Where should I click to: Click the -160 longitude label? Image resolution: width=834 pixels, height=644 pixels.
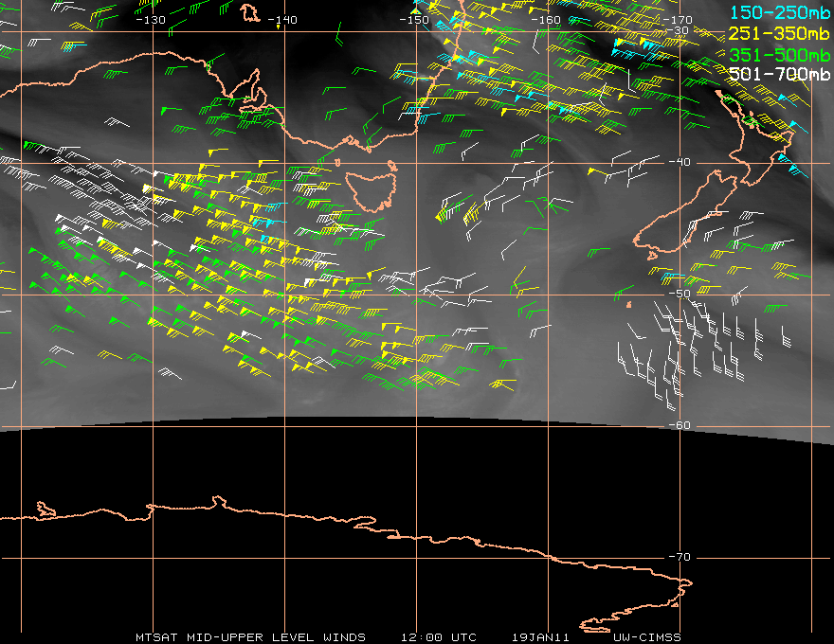[x=546, y=20]
